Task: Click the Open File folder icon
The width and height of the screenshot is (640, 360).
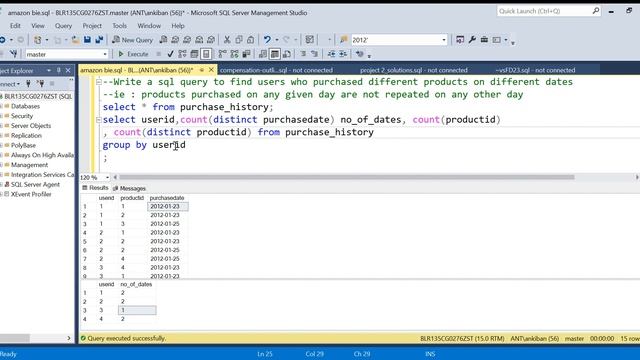Action: tap(76, 40)
